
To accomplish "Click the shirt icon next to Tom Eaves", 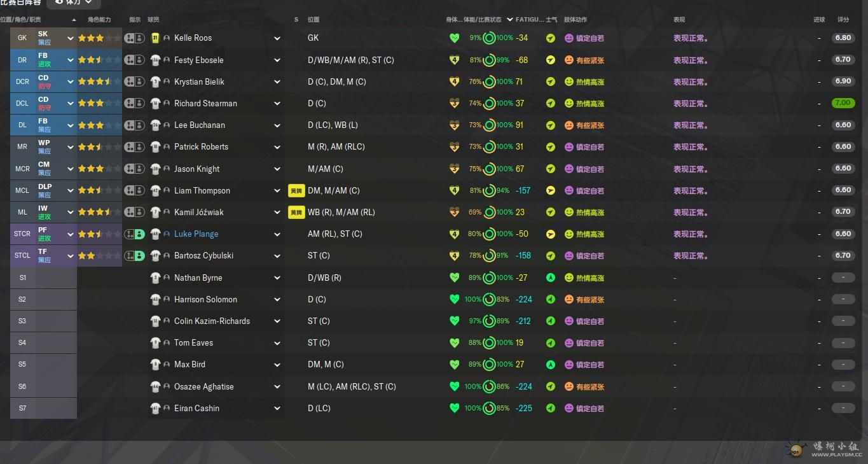I will point(155,343).
